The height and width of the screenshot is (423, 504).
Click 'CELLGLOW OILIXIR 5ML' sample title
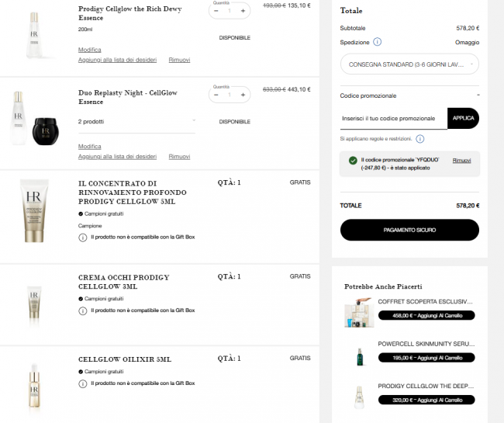(x=125, y=359)
